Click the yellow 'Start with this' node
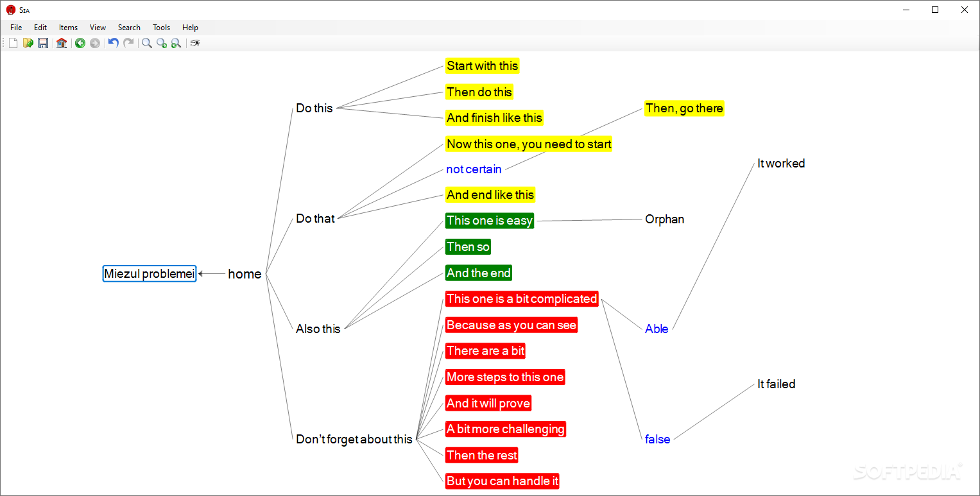The width and height of the screenshot is (980, 496). [482, 66]
